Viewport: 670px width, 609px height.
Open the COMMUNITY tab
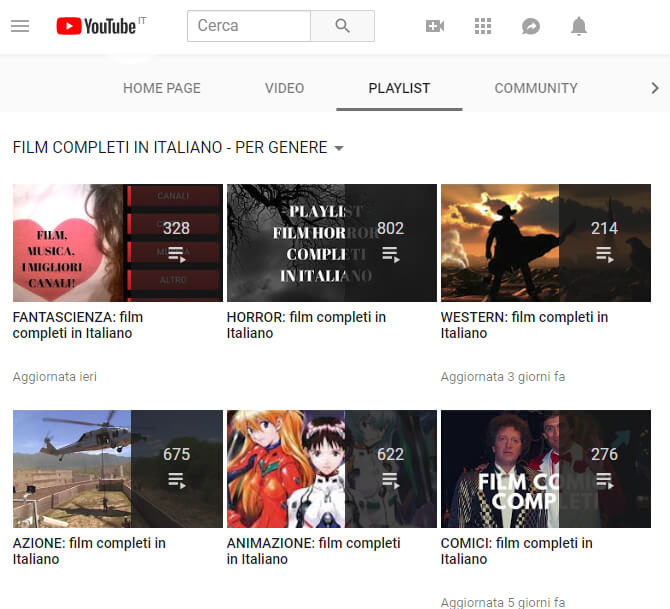(x=536, y=88)
